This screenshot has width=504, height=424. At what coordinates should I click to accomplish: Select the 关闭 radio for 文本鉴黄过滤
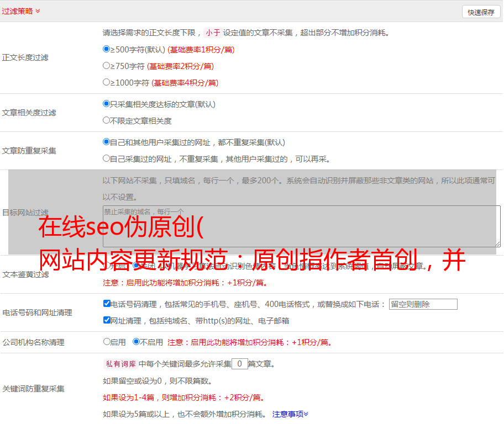(136, 266)
